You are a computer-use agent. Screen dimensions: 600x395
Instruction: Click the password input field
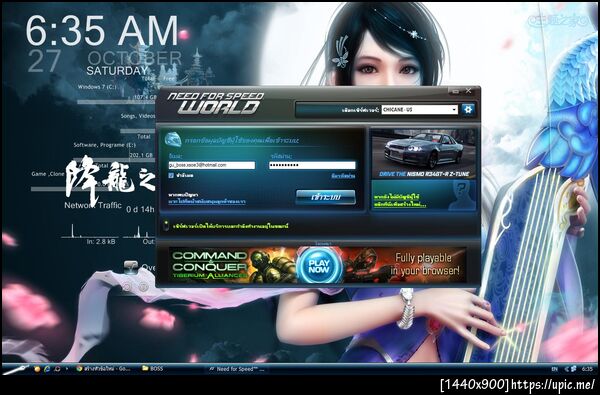point(312,165)
